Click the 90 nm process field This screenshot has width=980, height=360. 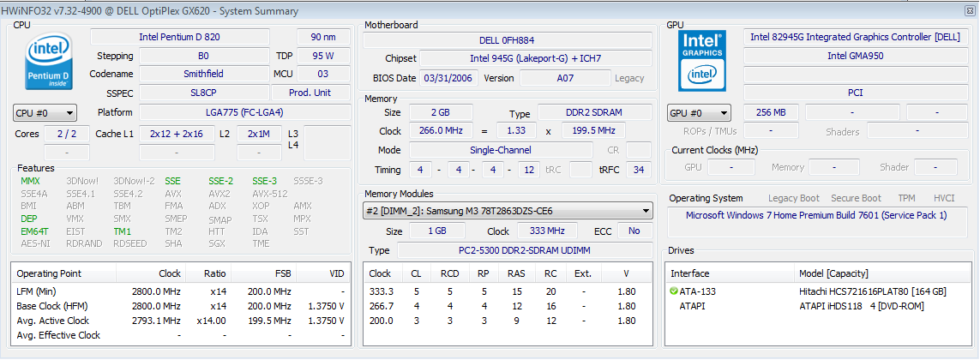323,37
